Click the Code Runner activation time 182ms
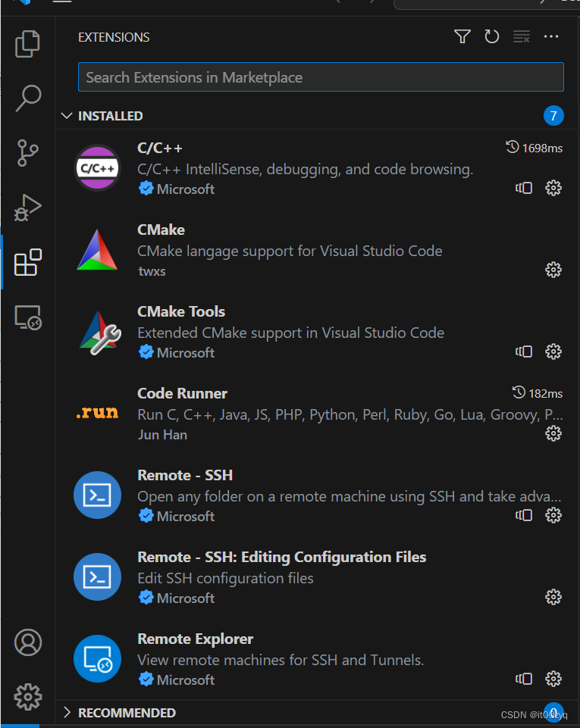The height and width of the screenshot is (728, 580). point(538,393)
